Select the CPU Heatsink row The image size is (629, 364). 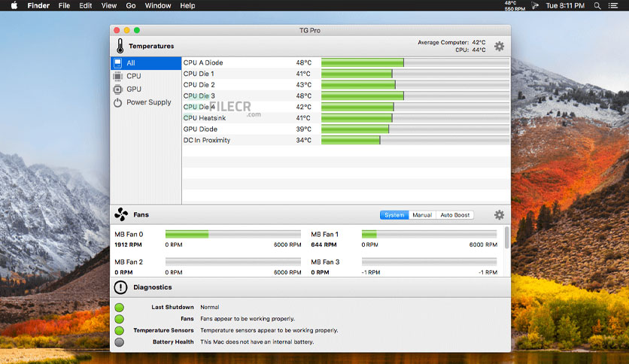pos(346,118)
